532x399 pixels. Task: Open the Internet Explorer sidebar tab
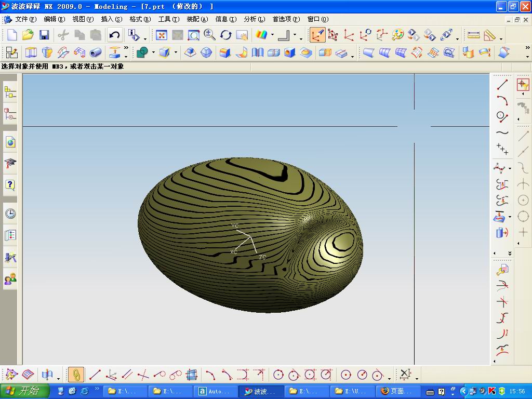[10, 142]
